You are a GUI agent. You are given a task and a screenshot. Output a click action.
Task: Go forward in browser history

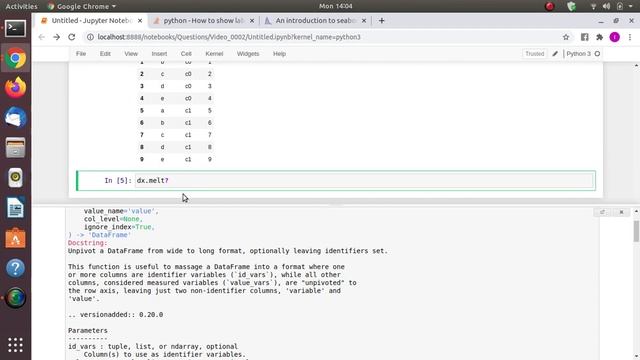(x=57, y=37)
